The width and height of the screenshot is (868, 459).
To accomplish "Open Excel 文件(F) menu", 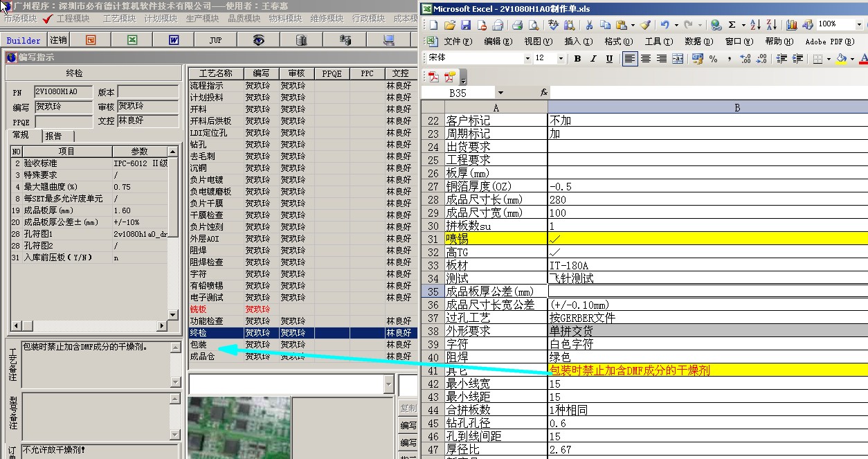I will pos(458,42).
